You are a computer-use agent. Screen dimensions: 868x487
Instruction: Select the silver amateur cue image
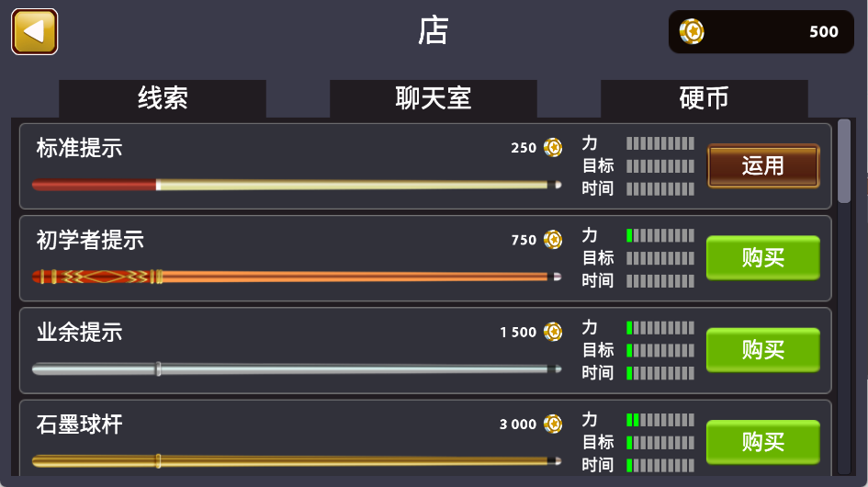(297, 369)
